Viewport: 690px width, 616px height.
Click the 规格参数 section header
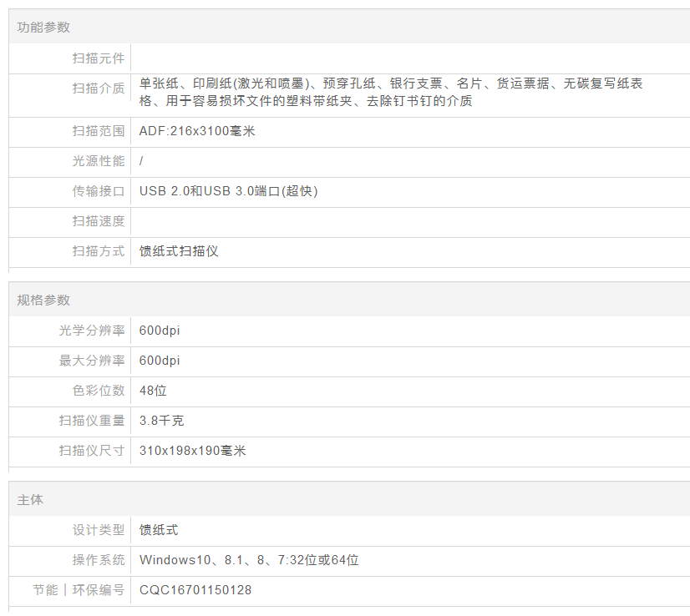point(43,300)
